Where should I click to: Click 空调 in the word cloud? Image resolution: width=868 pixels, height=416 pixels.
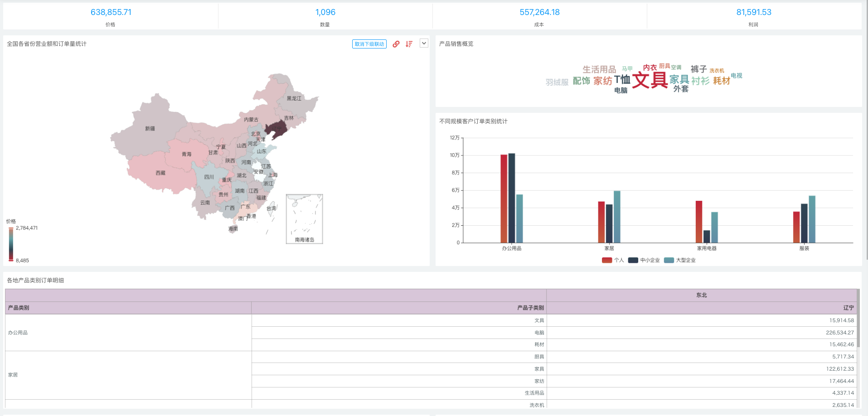point(676,67)
